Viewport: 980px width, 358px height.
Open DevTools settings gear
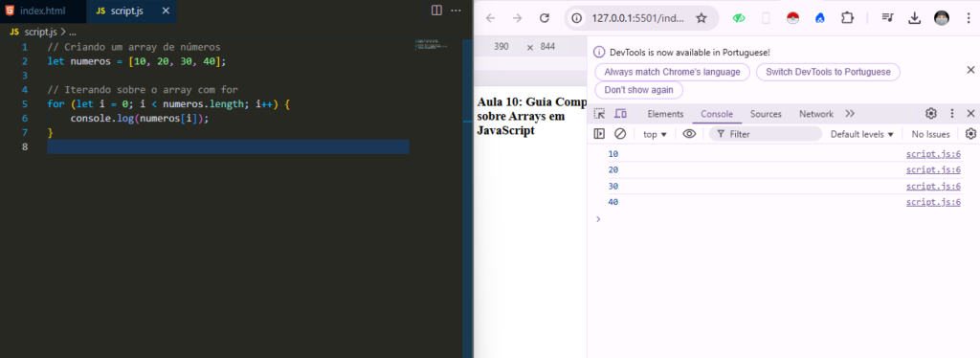coord(931,114)
